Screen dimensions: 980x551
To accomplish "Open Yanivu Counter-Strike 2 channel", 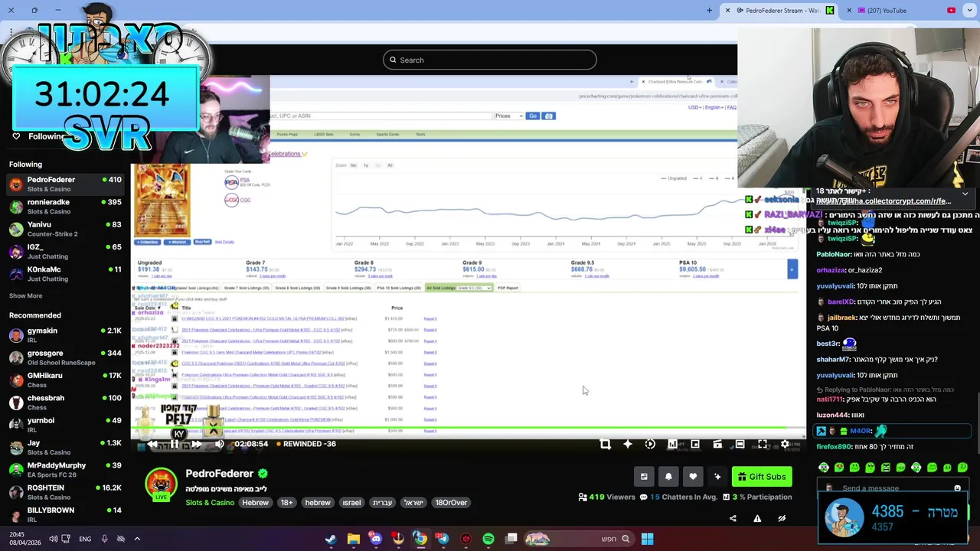I will (x=65, y=229).
